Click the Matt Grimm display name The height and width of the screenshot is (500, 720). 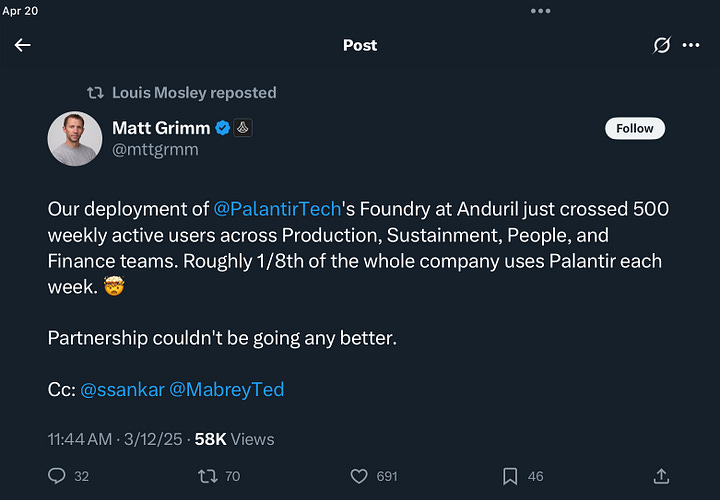[x=160, y=128]
